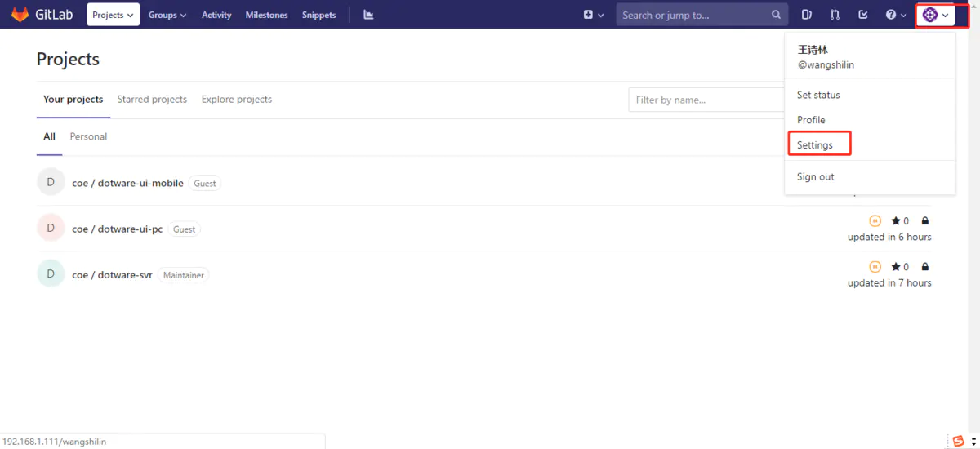Click the lock icon for dotware-svr

(925, 266)
